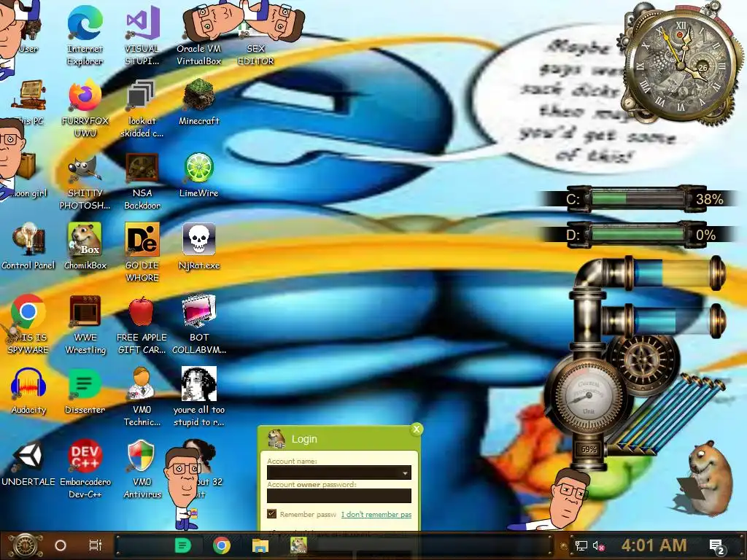The height and width of the screenshot is (560, 747).
Task: Click the network tray icon
Action: (x=581, y=545)
